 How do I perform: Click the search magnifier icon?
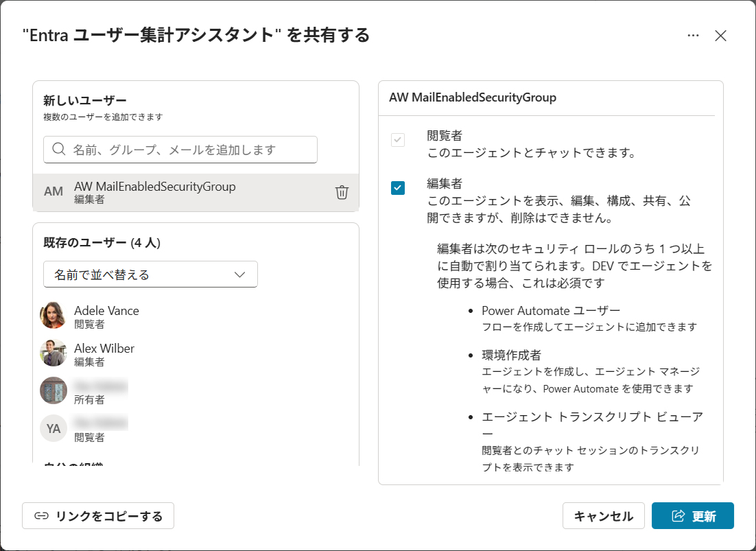[59, 150]
